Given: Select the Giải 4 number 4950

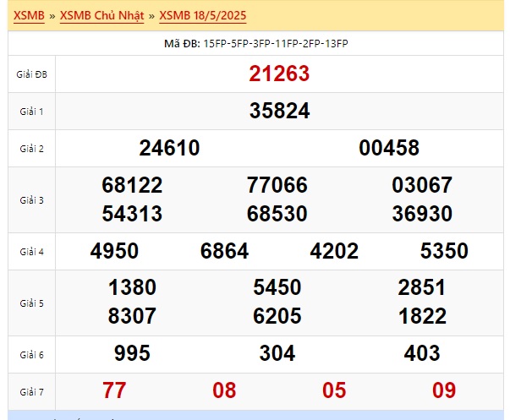Looking at the screenshot, I should [x=114, y=251].
